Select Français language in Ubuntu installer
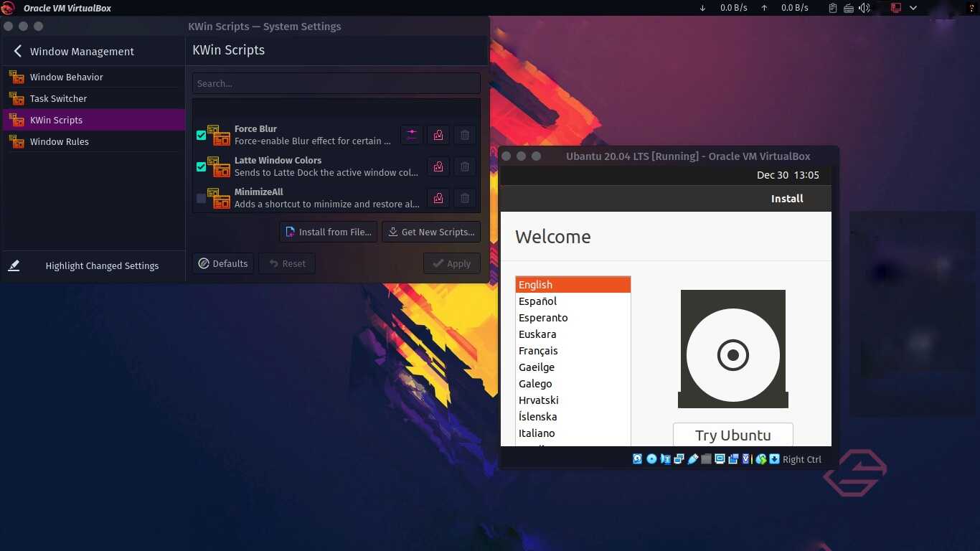This screenshot has width=980, height=551. tap(573, 351)
